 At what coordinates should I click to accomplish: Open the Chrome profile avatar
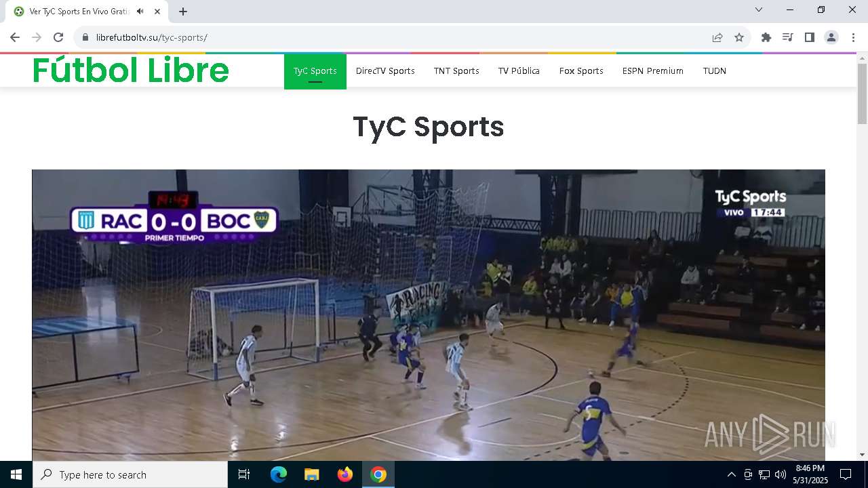(x=831, y=37)
